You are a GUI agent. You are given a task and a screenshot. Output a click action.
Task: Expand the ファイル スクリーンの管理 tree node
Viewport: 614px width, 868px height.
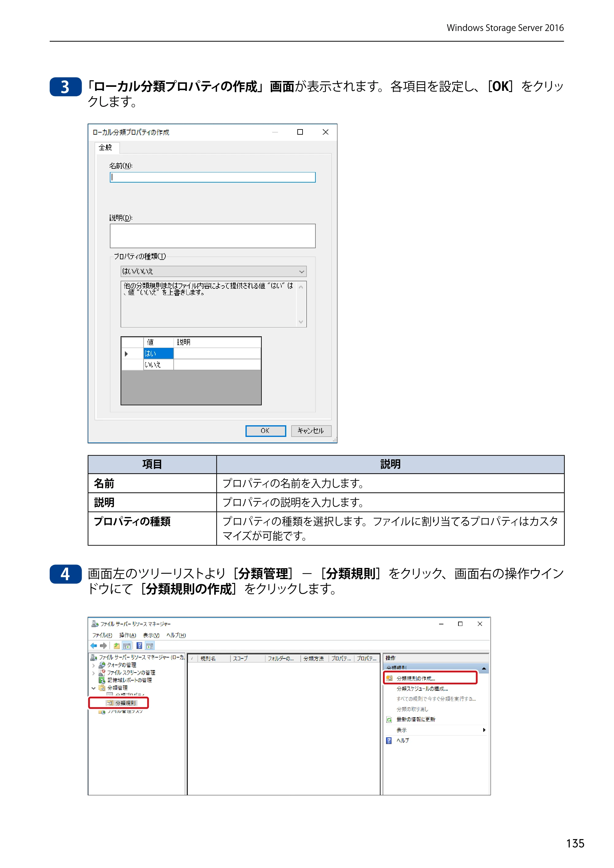93,673
